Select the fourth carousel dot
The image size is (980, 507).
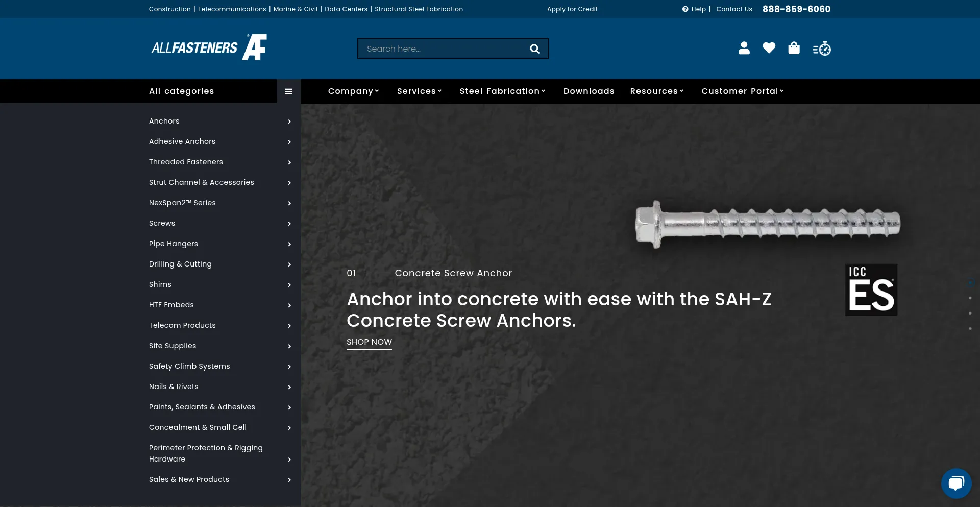click(970, 328)
